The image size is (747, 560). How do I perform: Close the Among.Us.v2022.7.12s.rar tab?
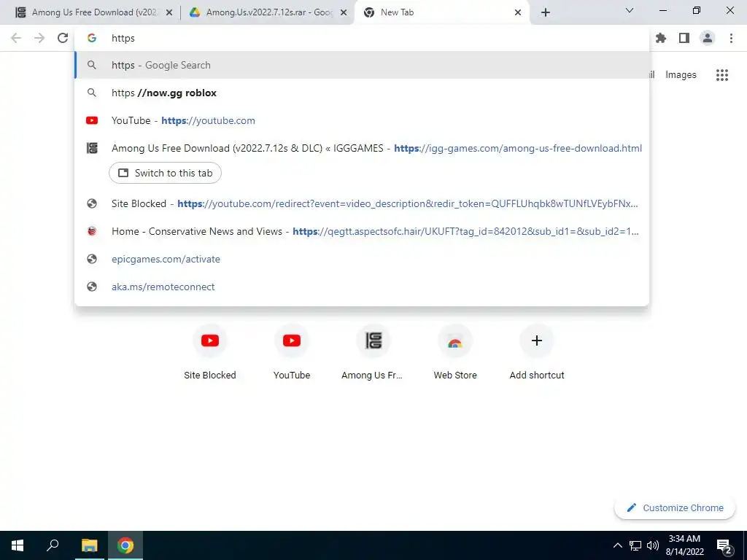(344, 12)
